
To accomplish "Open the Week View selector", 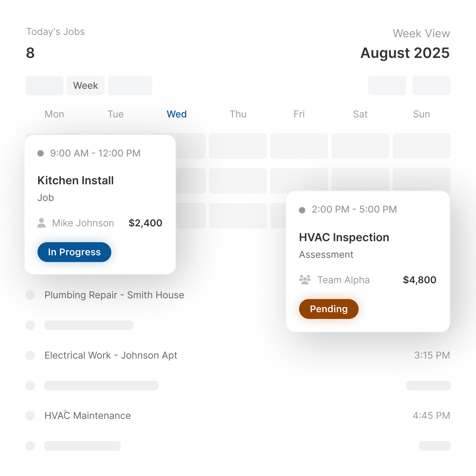I will coord(421,33).
